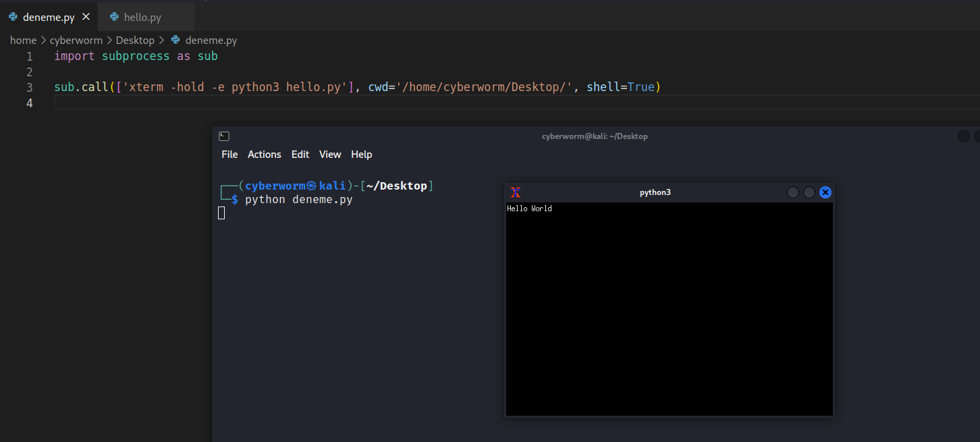Screen dimensions: 980x442
Task: Close the deneme.py editor tab
Action: point(86,17)
